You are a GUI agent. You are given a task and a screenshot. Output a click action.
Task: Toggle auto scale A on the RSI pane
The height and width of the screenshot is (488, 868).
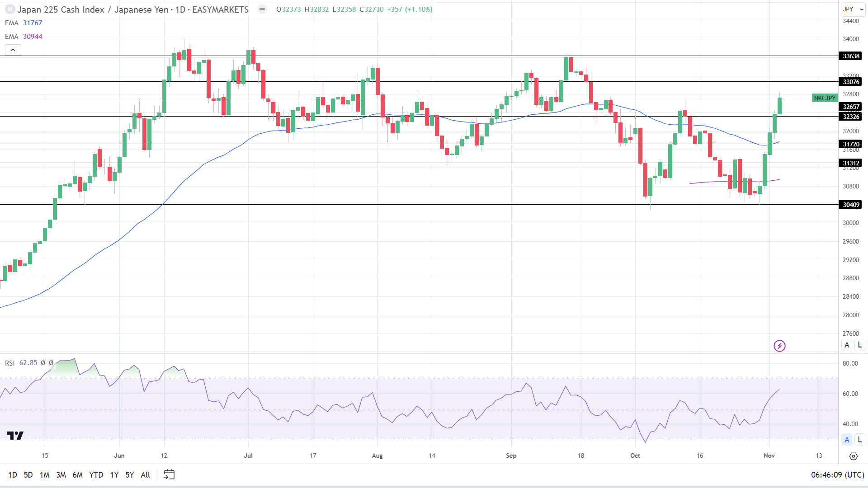pos(847,439)
